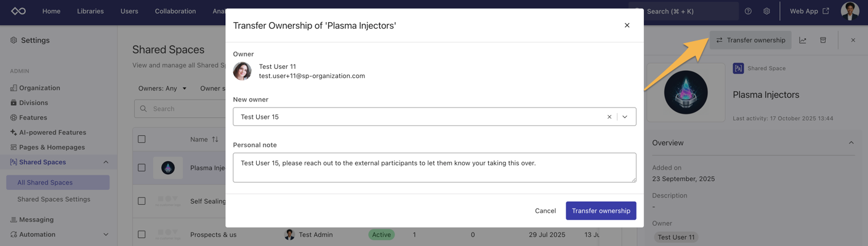
Task: Open the Owners: Any filter dropdown
Action: coord(163,89)
